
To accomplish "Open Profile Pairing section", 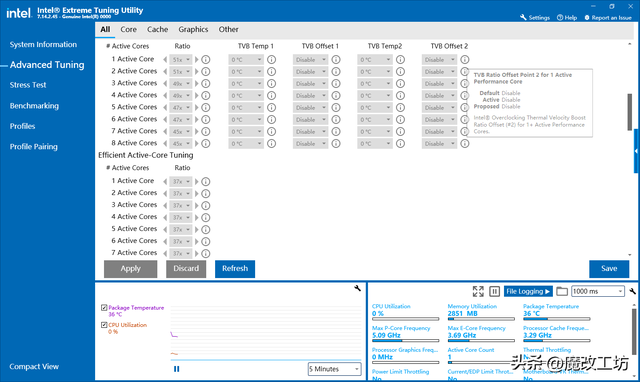I will 33,147.
